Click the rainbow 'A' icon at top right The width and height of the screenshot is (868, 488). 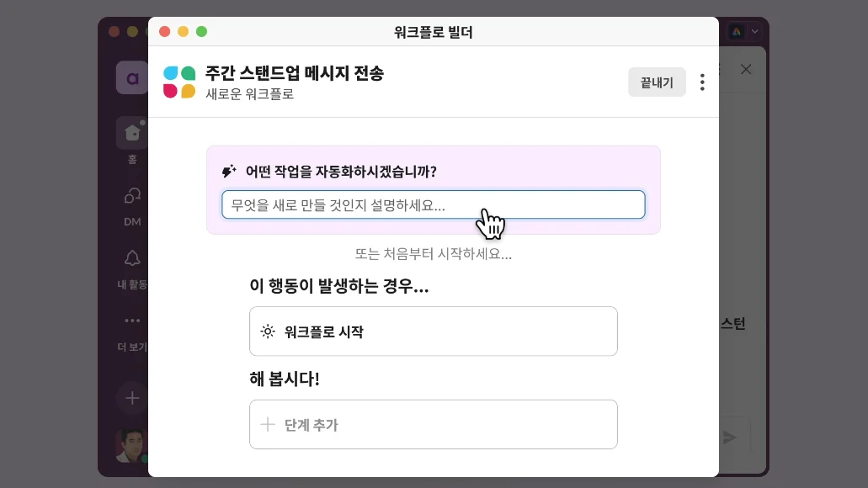point(736,32)
